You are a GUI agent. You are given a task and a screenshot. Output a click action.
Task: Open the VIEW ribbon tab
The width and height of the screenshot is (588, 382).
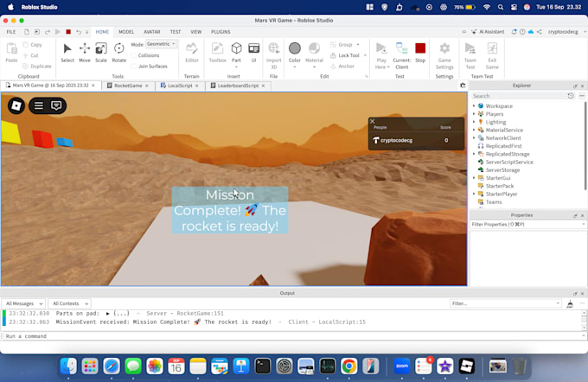(195, 32)
